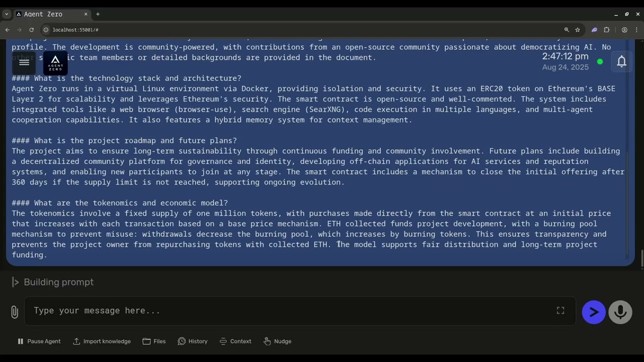Click the Import knowledge button

coord(102,341)
